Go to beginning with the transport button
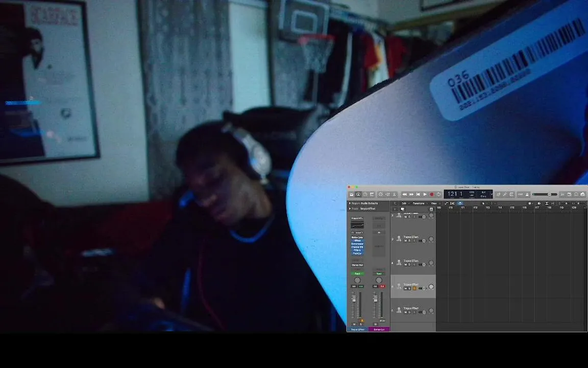 418,195
